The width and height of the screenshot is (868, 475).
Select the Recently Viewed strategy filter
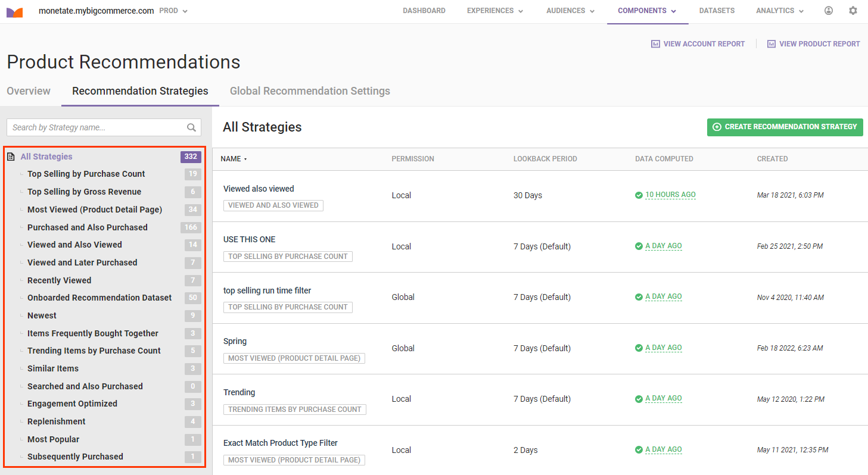(59, 280)
